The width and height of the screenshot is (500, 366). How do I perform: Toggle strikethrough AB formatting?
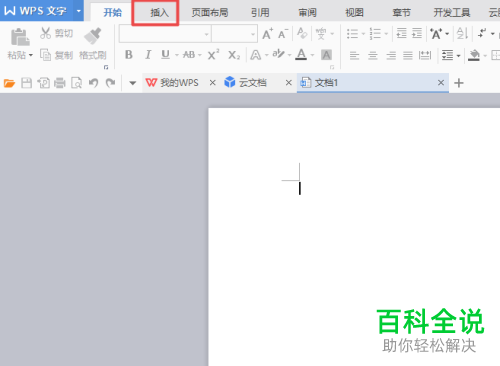pos(189,54)
